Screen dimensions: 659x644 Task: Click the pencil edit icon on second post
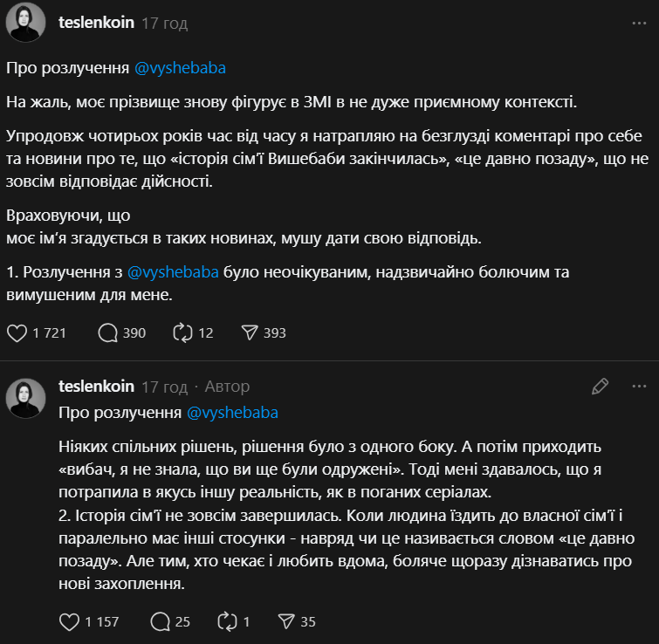600,386
